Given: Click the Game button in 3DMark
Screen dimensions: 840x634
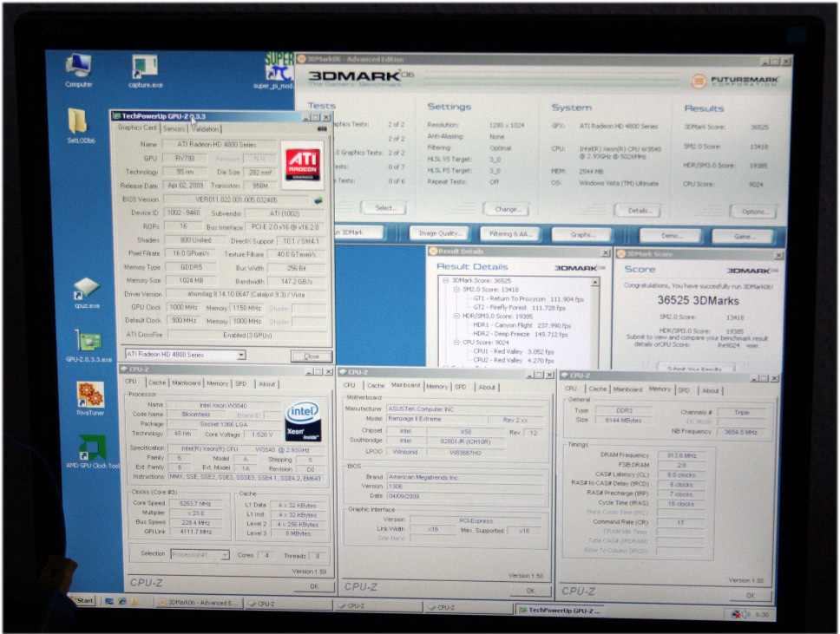Looking at the screenshot, I should 743,236.
